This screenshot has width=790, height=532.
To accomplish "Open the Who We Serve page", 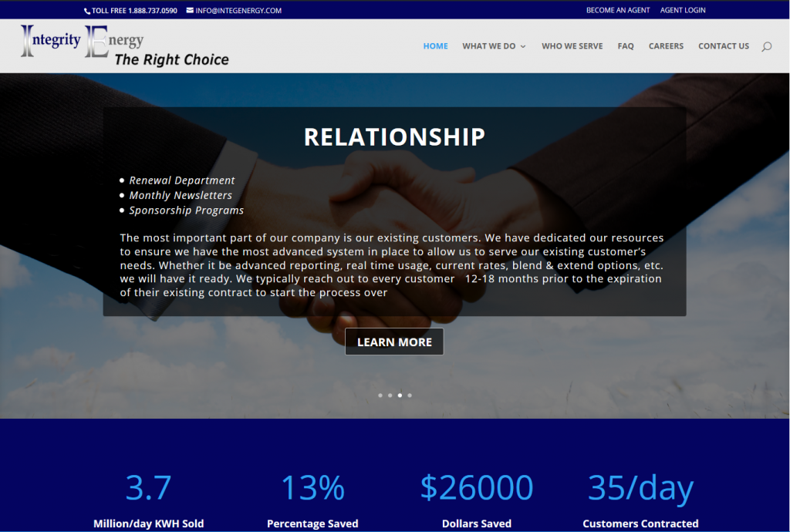I will 572,45.
